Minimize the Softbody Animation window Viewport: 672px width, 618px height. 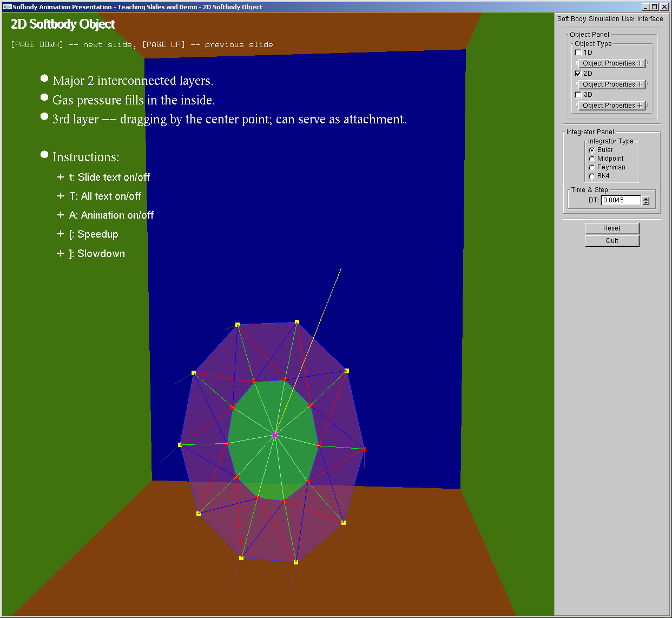click(645, 7)
